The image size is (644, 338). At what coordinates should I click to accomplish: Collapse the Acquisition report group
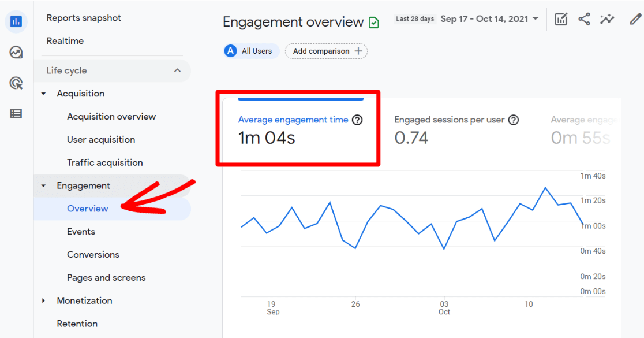pyautogui.click(x=43, y=93)
